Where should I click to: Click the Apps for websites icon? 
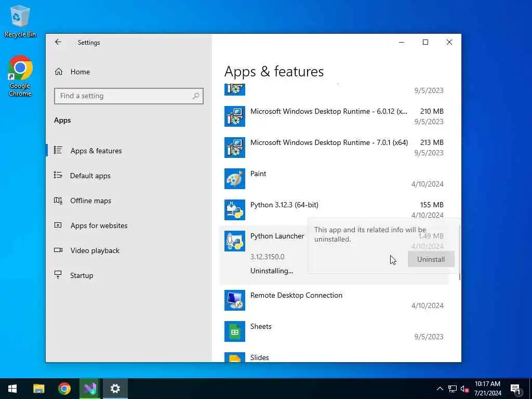click(x=58, y=225)
